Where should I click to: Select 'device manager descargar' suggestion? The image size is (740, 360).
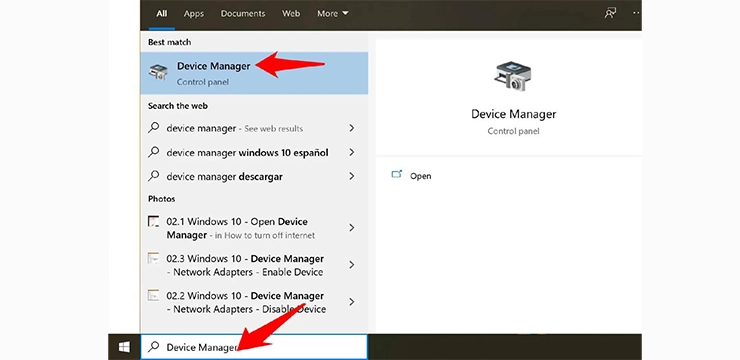[x=254, y=176]
